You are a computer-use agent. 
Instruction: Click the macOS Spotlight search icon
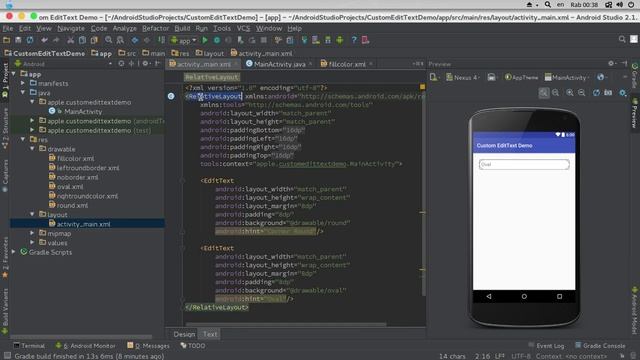(548, 4)
